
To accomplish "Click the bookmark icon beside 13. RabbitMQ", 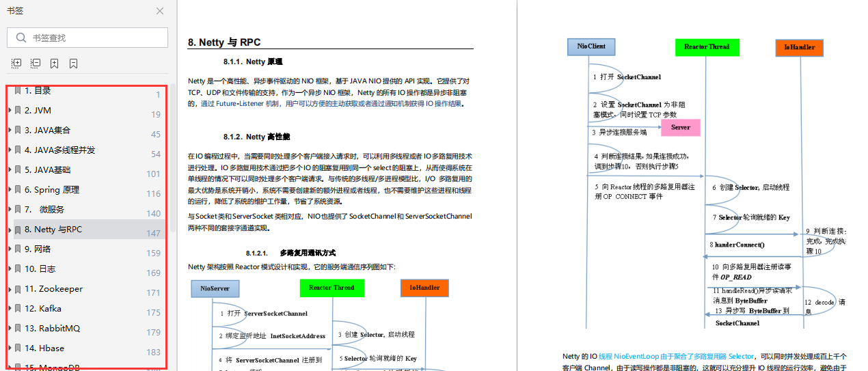I will pos(18,329).
